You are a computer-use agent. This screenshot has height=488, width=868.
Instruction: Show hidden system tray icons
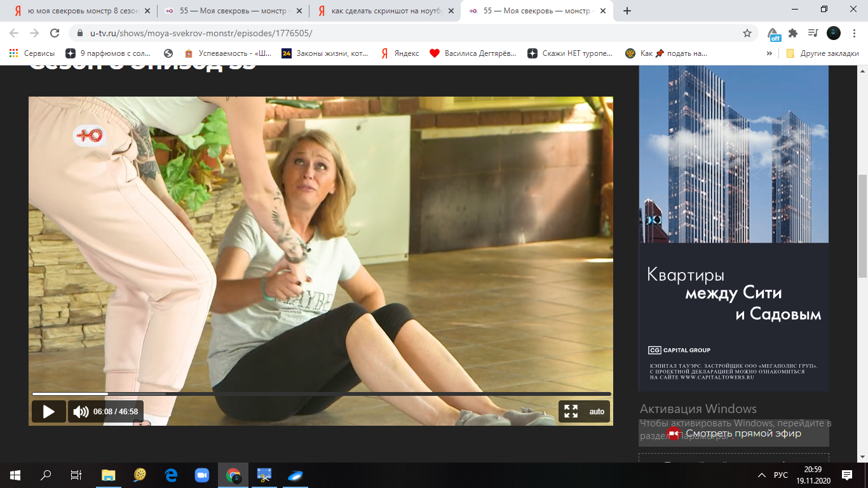click(x=762, y=475)
